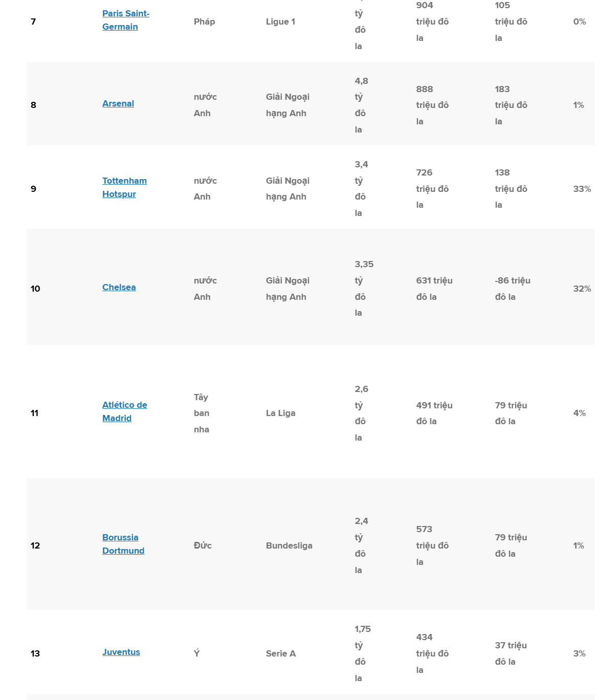The image size is (614, 700).
Task: Open the Arsenal team link
Action: [x=118, y=103]
